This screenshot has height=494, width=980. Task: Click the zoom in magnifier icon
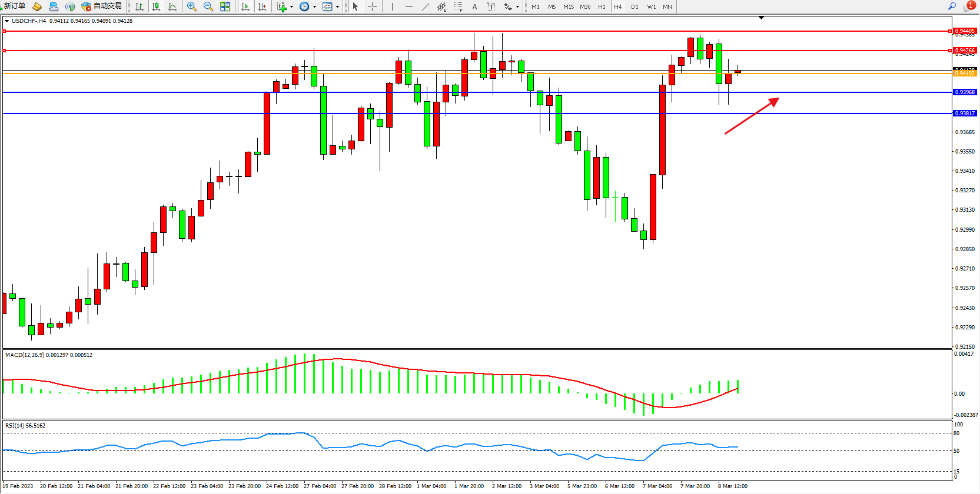point(191,6)
